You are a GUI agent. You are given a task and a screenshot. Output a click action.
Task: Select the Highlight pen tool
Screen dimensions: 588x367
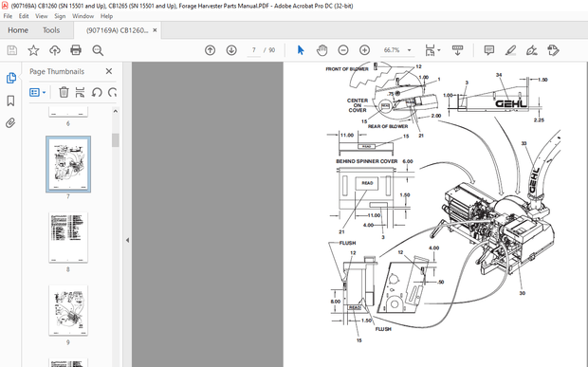pos(510,50)
